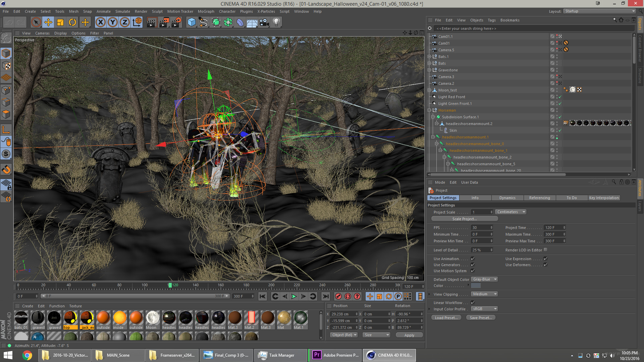Open Object (Rel) coordinate dropdown
This screenshot has height=362, width=644.
tap(344, 335)
